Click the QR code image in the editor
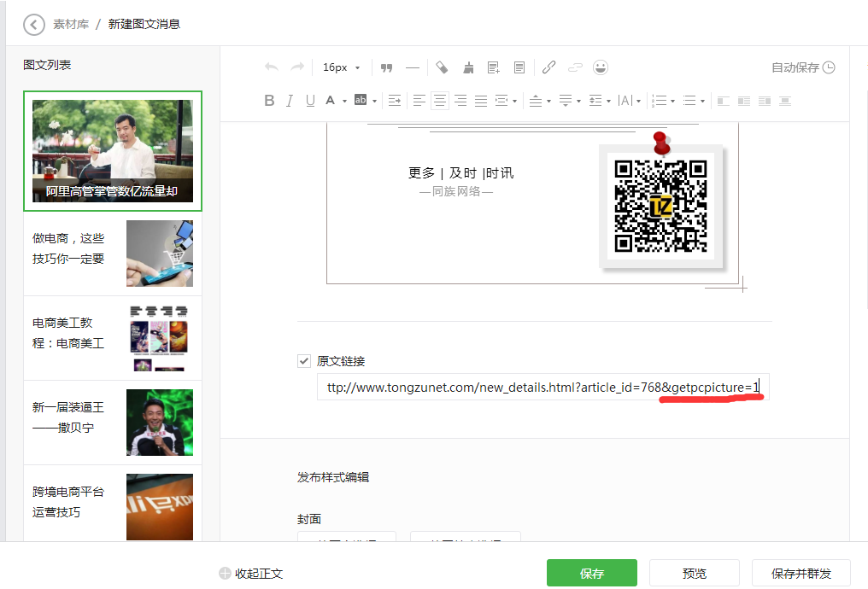This screenshot has height=589, width=868. point(660,205)
